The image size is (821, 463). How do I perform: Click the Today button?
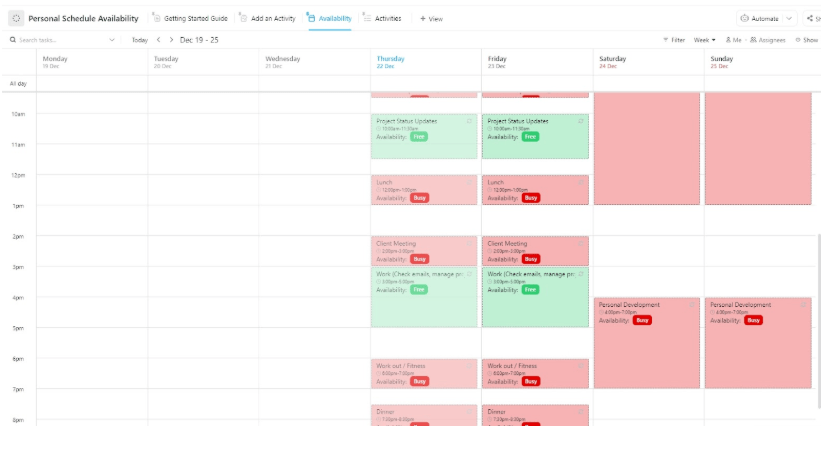[139, 40]
